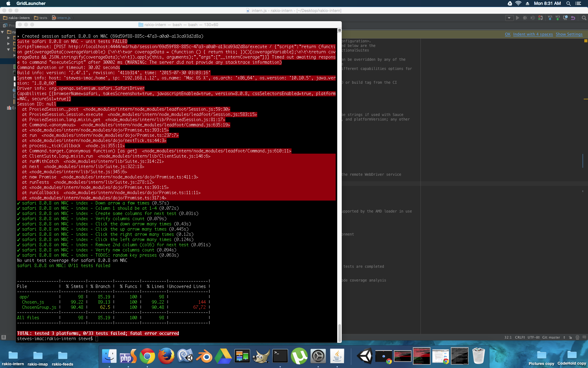The image size is (588, 368).
Task: Open the Trash in the dock
Action: pyautogui.click(x=479, y=356)
